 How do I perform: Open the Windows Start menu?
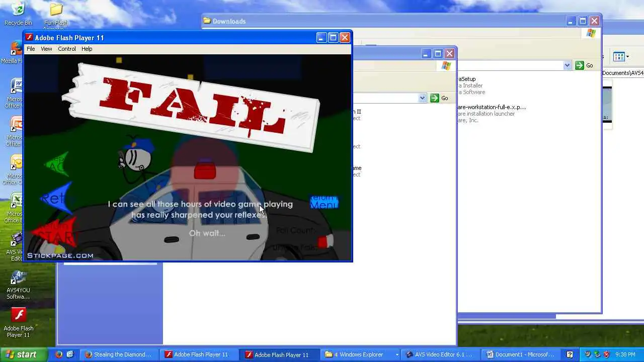coord(24,354)
